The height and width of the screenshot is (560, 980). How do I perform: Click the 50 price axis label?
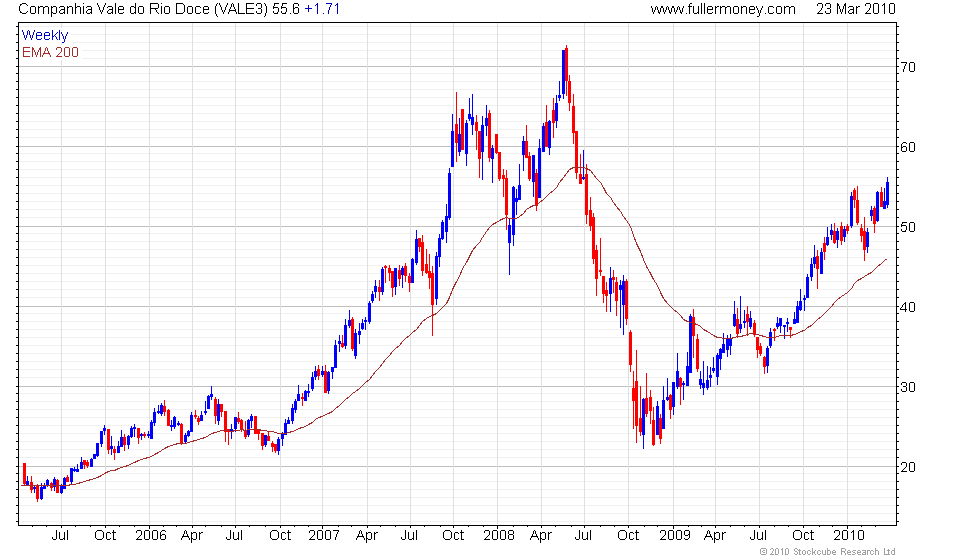click(908, 228)
